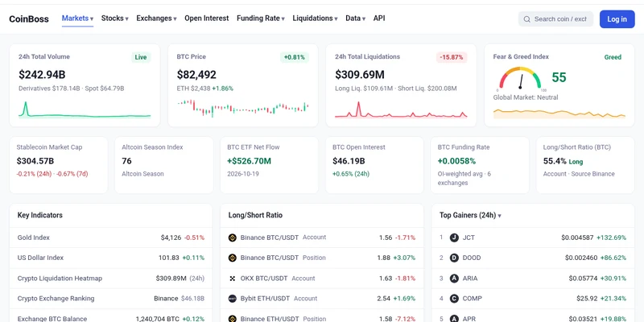
Task: Click the $242.94B volume value
Action: (42, 75)
